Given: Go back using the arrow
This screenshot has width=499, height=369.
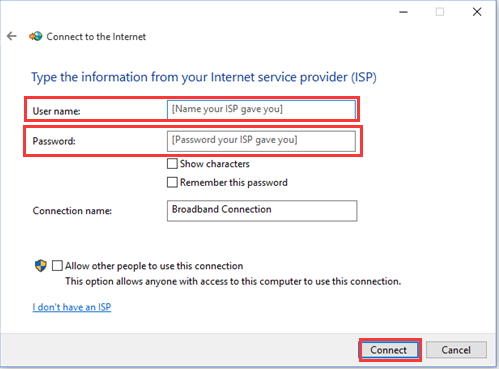Looking at the screenshot, I should 12,36.
